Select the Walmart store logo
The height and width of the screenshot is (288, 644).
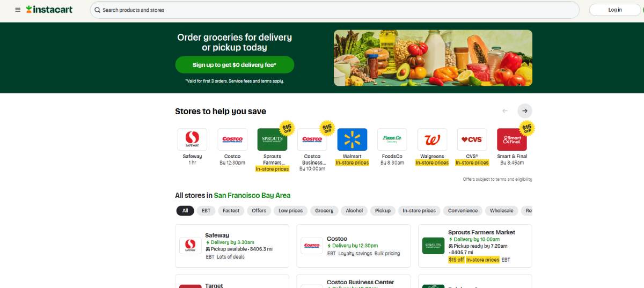click(352, 139)
